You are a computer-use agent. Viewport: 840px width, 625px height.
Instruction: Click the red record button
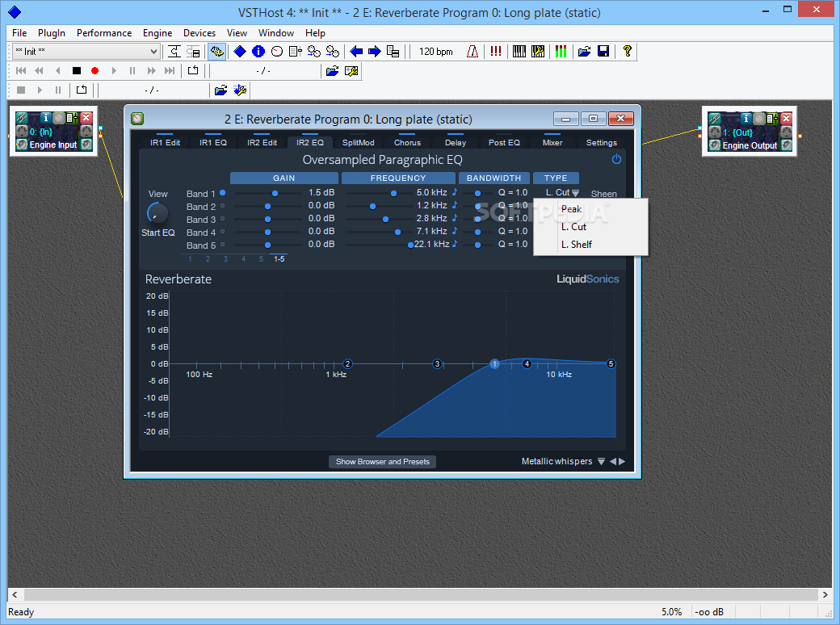point(94,71)
